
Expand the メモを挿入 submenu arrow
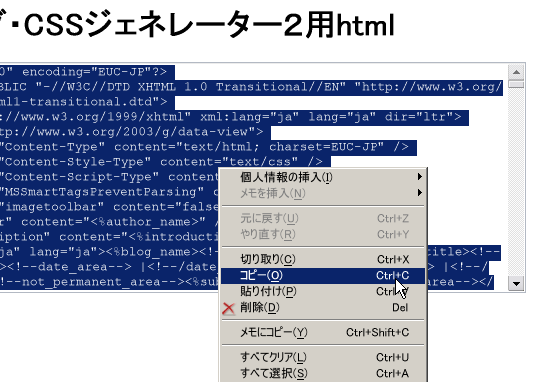(x=420, y=193)
